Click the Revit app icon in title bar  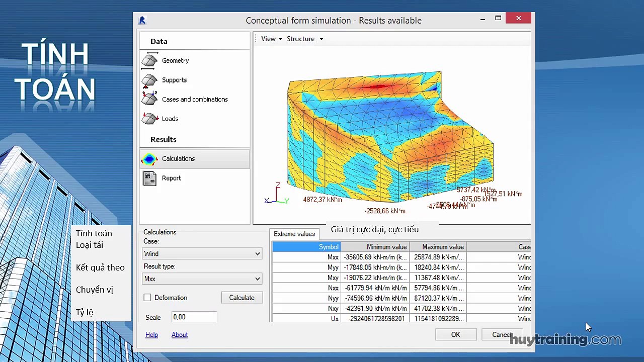point(142,21)
